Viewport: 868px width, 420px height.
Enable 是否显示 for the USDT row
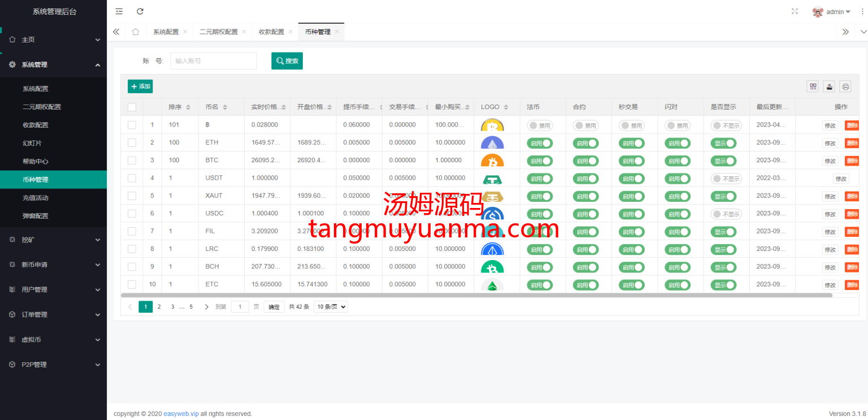pos(726,179)
